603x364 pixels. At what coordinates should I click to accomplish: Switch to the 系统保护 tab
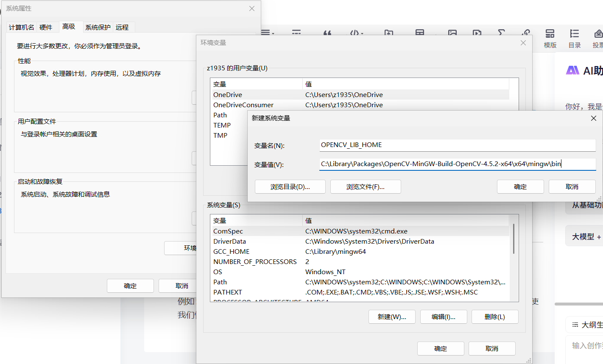98,27
